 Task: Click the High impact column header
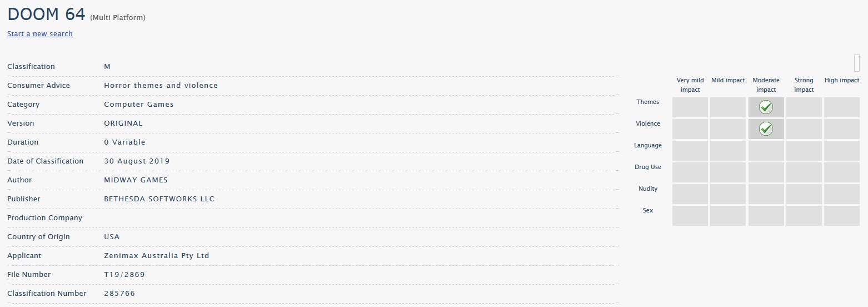(x=842, y=81)
